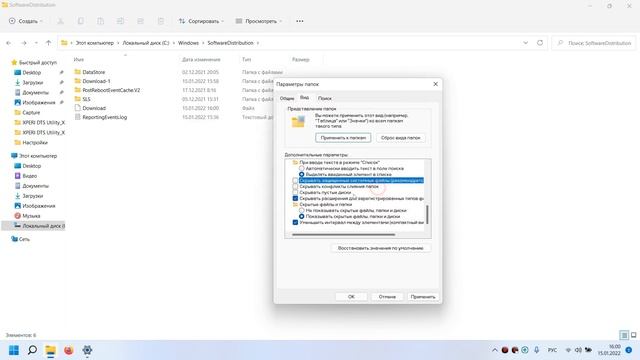Viewport: 640px width, 360px height.
Task: Toggle 'Скрывать защищенные системные файлы' checkbox
Action: 295,180
